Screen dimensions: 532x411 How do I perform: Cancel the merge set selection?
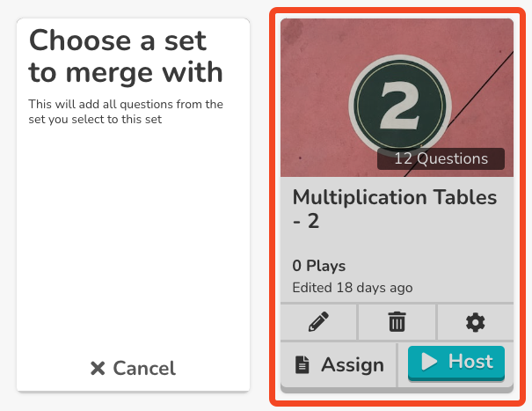(x=133, y=369)
